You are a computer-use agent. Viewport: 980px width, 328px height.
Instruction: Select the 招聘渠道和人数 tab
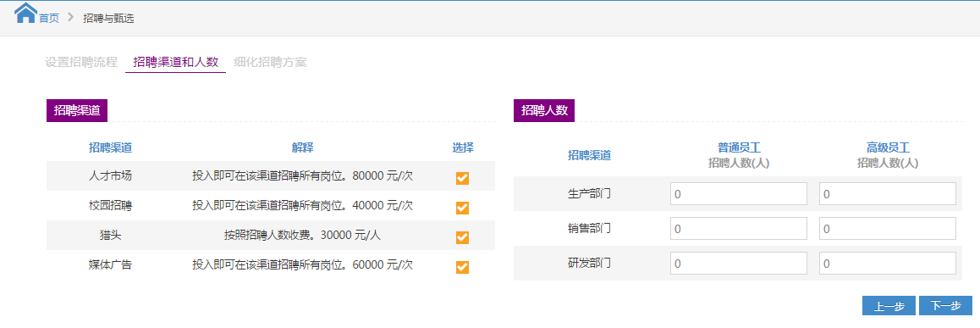click(176, 62)
